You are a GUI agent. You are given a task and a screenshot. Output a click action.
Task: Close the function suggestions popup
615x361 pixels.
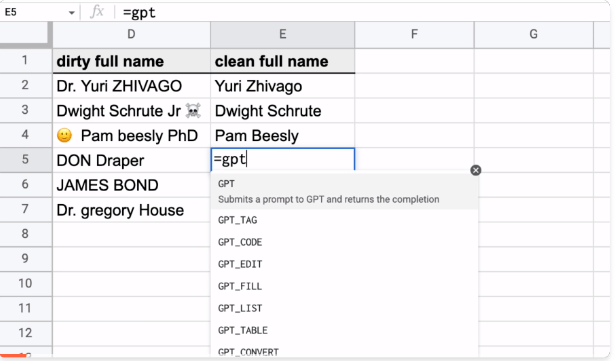tap(475, 170)
